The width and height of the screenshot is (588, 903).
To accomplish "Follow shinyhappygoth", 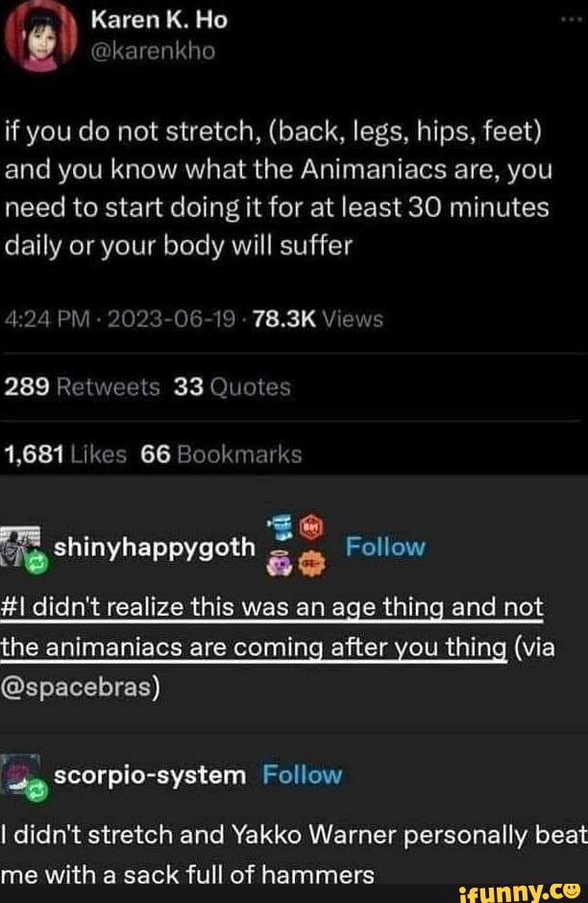I will click(385, 547).
